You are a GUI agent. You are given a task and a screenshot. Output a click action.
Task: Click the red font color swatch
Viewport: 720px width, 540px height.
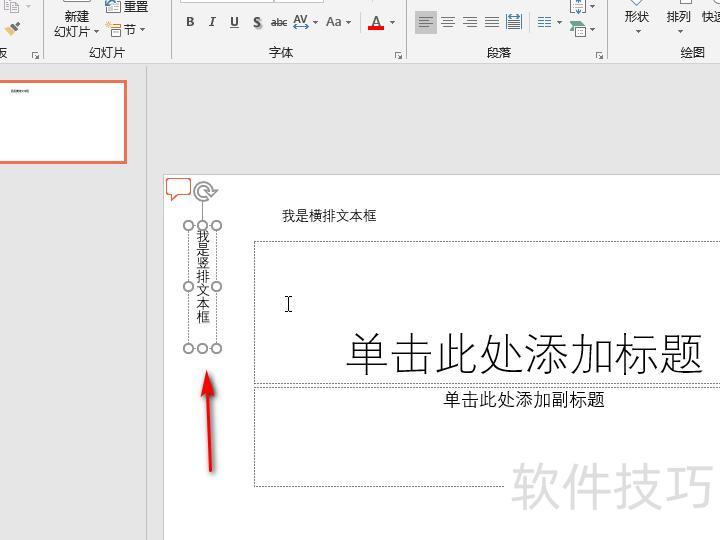[x=376, y=22]
